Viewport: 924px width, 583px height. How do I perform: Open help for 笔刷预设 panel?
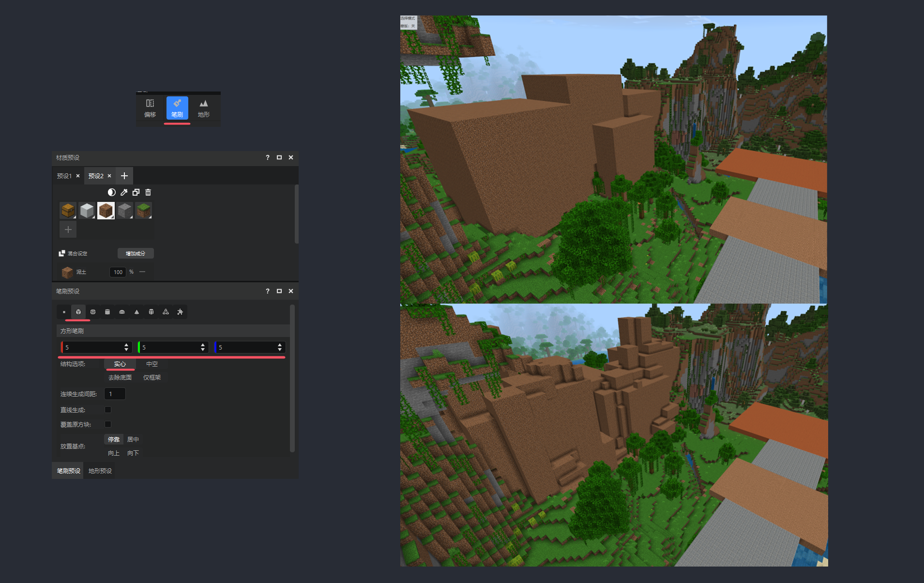click(268, 291)
